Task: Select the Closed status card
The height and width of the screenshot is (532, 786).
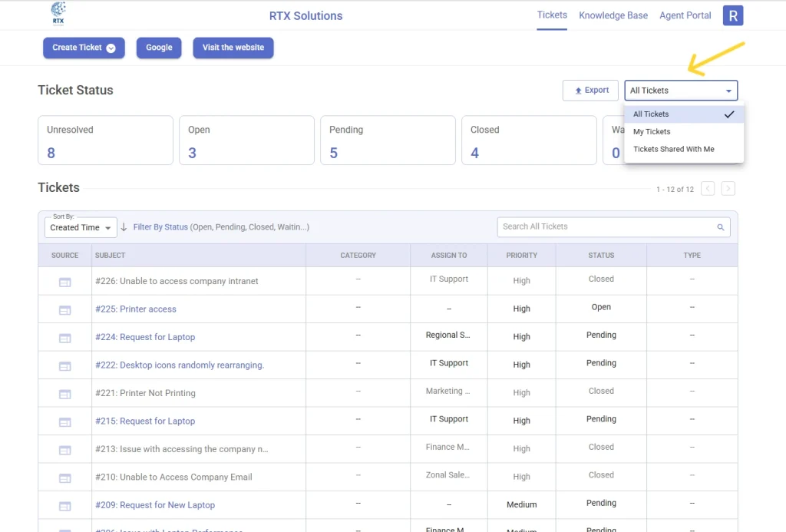Action: pos(529,140)
